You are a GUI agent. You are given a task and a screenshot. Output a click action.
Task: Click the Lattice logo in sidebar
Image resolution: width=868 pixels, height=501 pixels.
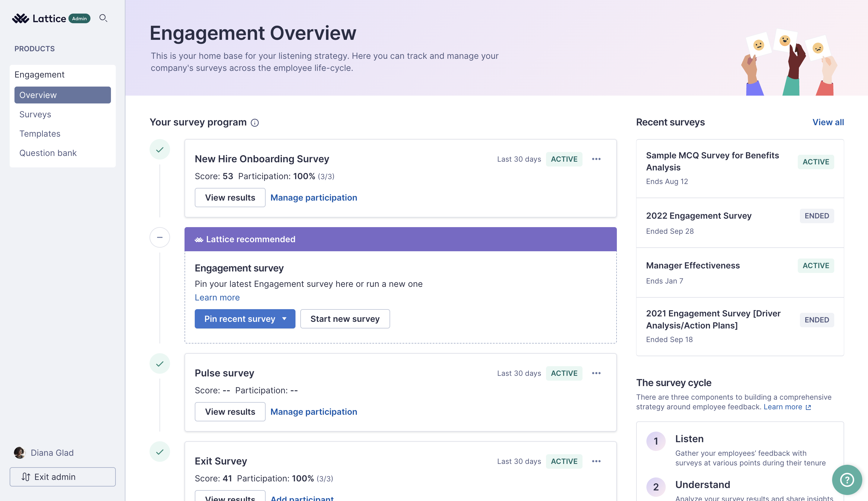pyautogui.click(x=39, y=18)
